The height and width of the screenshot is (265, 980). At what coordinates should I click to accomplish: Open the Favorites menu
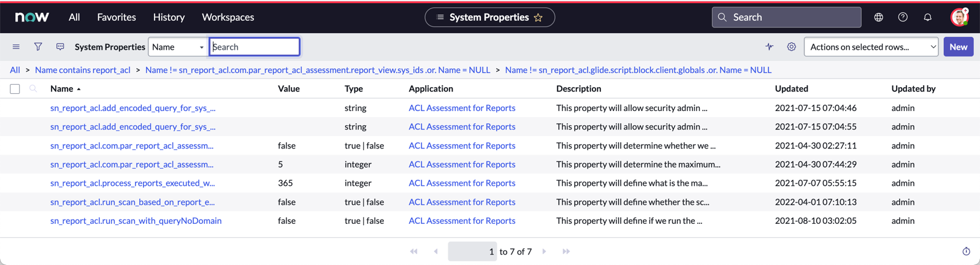[117, 17]
